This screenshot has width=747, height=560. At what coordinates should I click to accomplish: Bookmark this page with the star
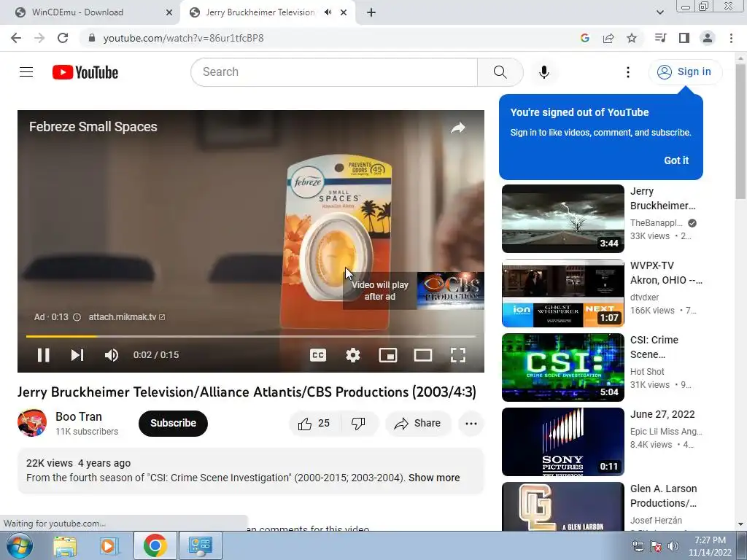pos(632,38)
